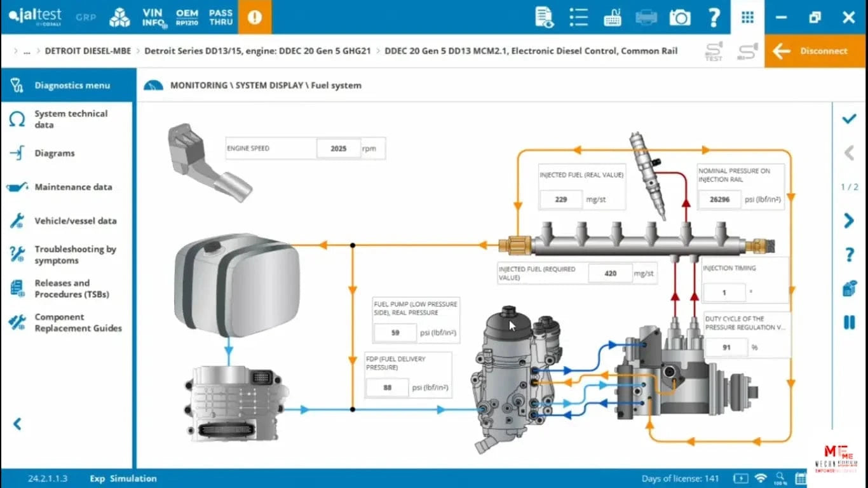The width and height of the screenshot is (868, 488).
Task: Open help with top question mark
Action: pyautogui.click(x=714, y=17)
